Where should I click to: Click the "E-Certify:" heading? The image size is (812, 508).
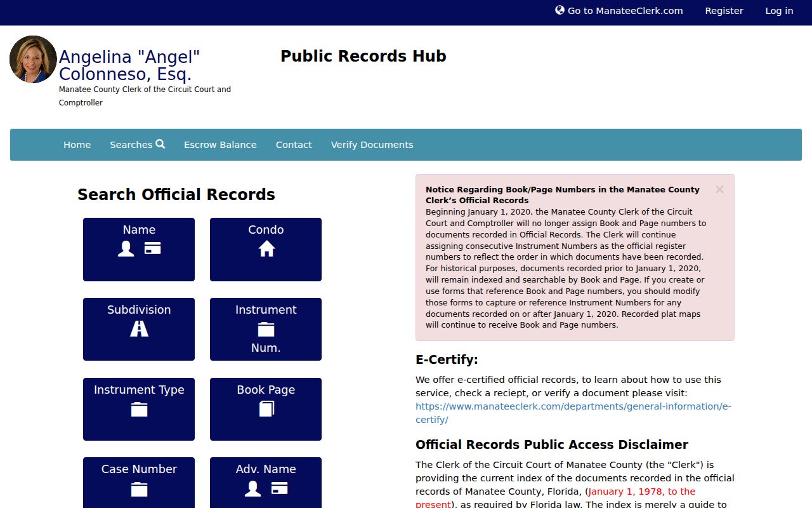pos(447,359)
